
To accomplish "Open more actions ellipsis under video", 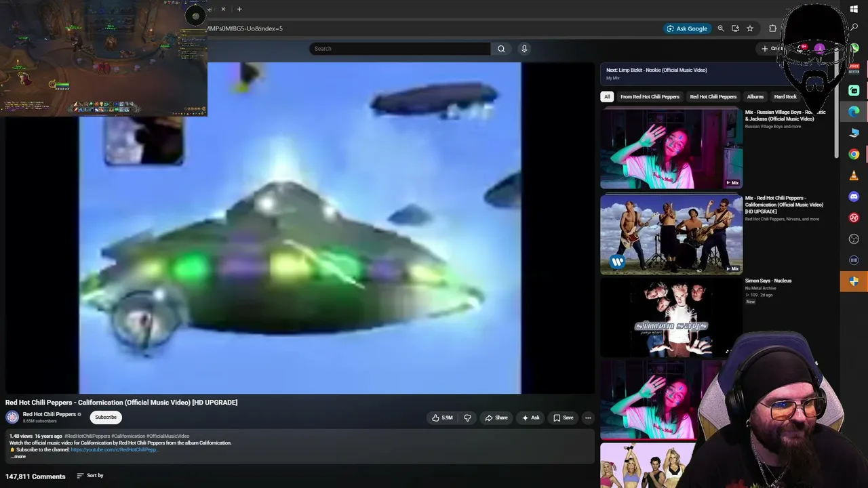I will [x=588, y=418].
